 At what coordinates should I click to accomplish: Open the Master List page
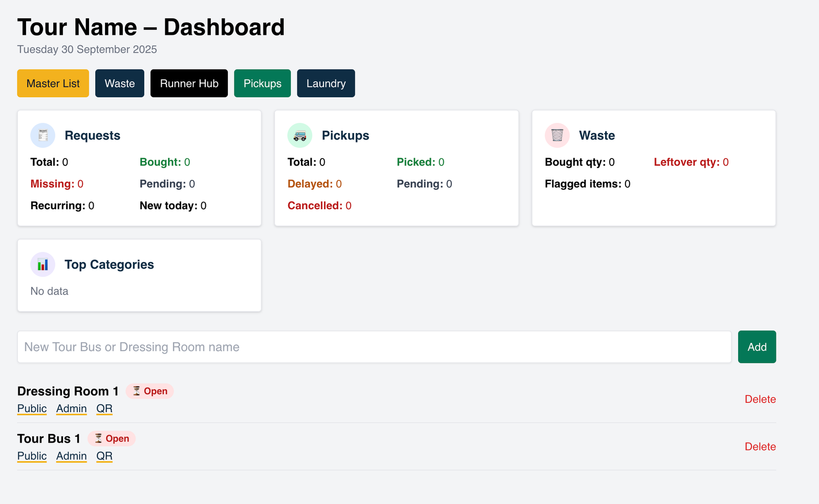point(53,83)
